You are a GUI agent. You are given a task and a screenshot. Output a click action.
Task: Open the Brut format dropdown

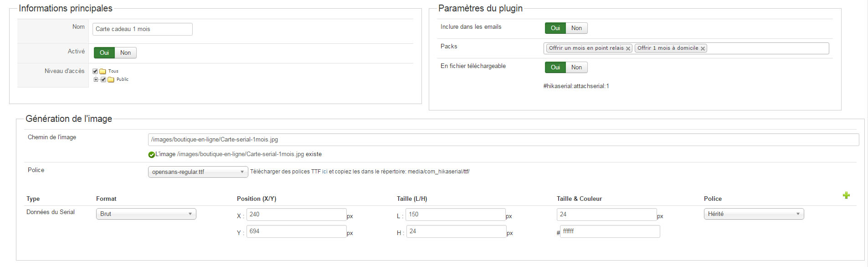(146, 214)
